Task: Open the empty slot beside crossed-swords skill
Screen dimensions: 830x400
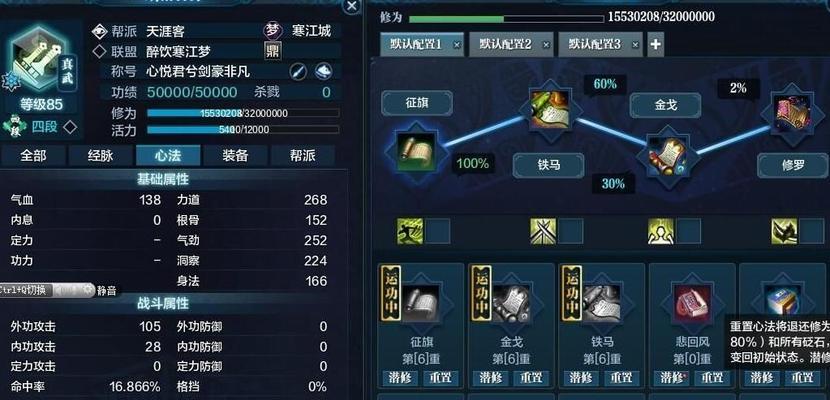Action: (x=570, y=231)
